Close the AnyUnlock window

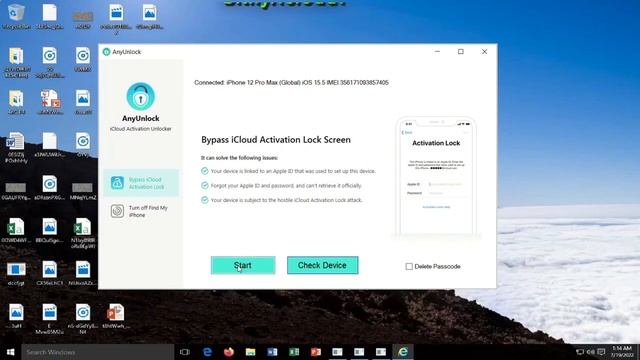point(484,52)
